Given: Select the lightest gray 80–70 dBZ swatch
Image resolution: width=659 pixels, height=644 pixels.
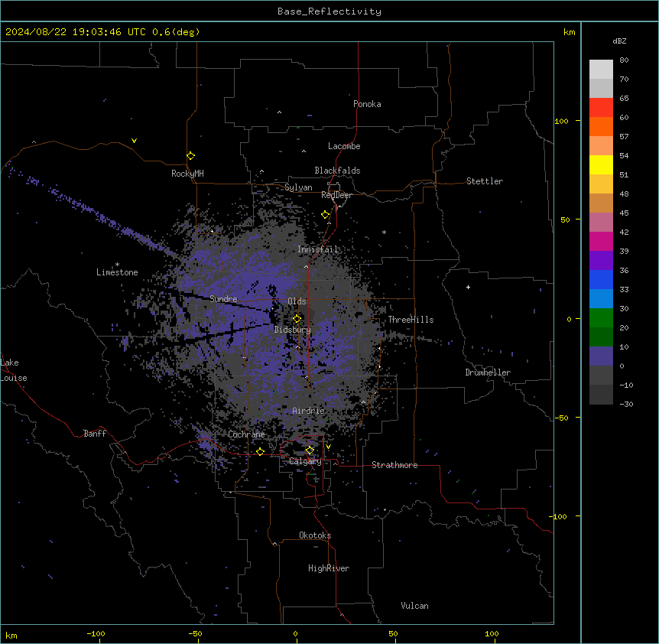Looking at the screenshot, I should [601, 70].
